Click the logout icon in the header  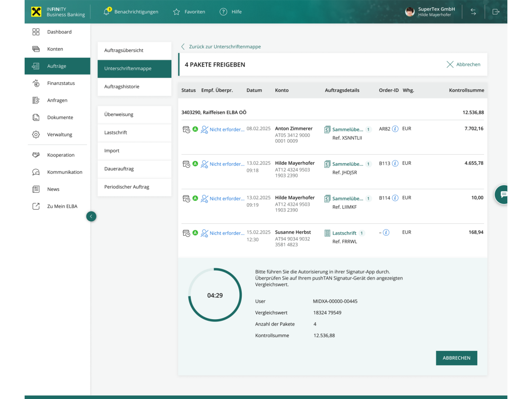[x=496, y=12]
